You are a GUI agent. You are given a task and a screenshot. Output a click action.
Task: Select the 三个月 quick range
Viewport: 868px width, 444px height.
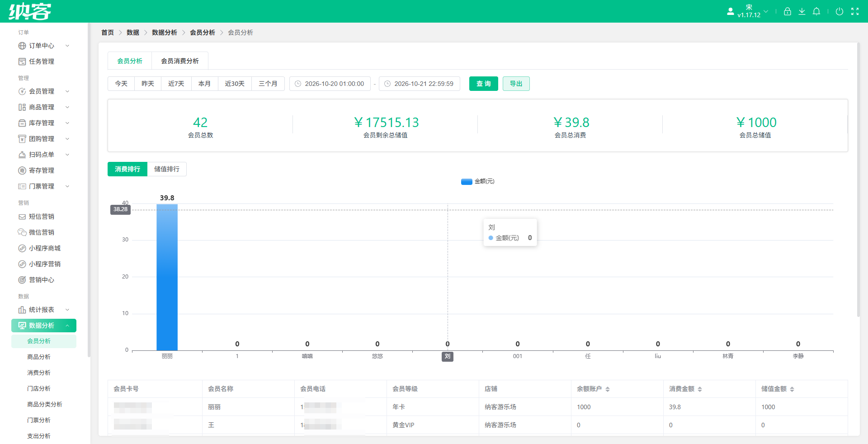(268, 84)
